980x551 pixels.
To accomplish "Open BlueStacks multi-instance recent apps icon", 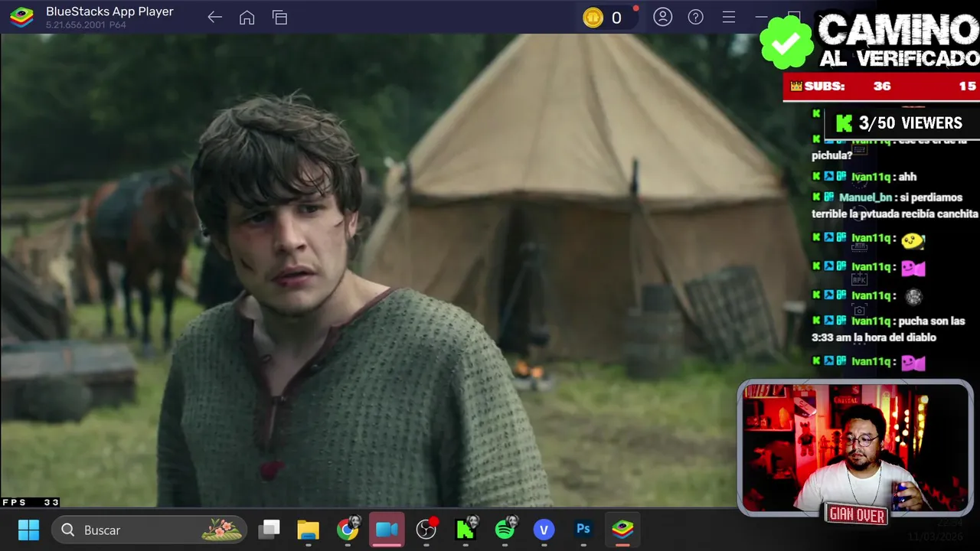I will point(279,18).
